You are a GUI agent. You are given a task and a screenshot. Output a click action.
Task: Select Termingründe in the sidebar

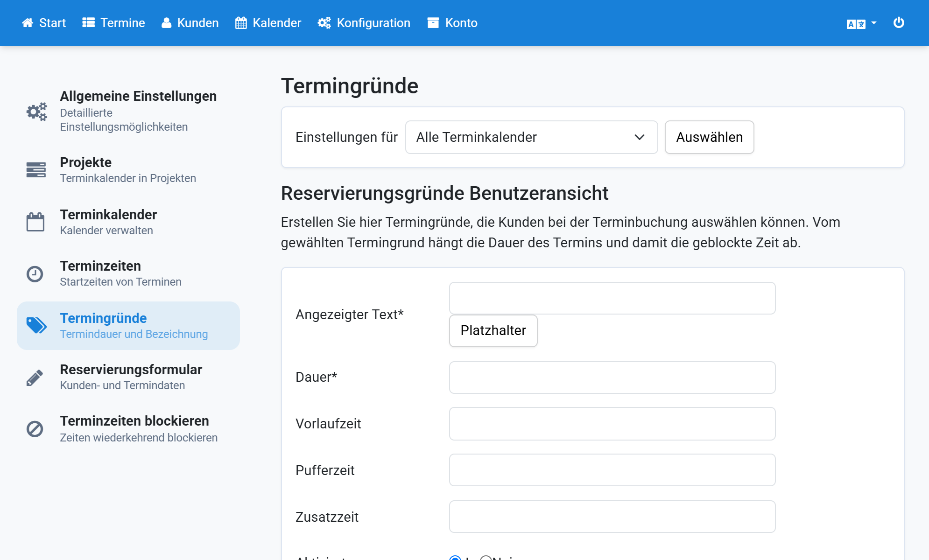pos(128,326)
